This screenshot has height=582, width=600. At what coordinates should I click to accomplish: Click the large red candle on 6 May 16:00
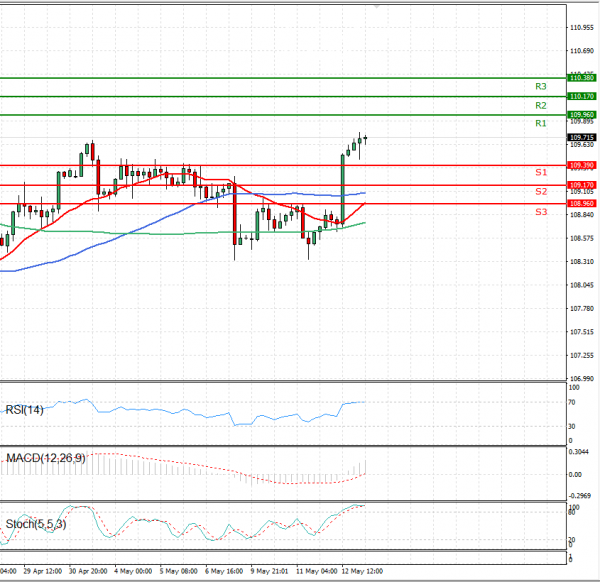point(235,214)
